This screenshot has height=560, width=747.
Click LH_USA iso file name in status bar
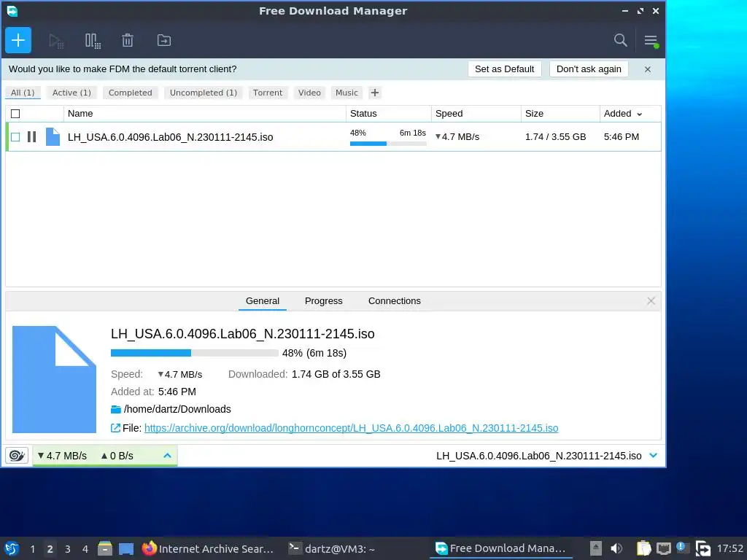pyautogui.click(x=539, y=456)
